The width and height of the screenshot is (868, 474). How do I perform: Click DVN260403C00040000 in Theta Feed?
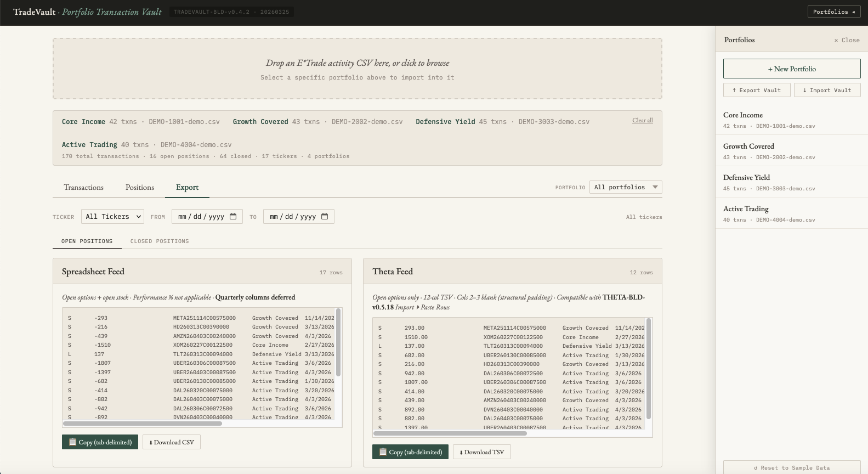pyautogui.click(x=513, y=409)
